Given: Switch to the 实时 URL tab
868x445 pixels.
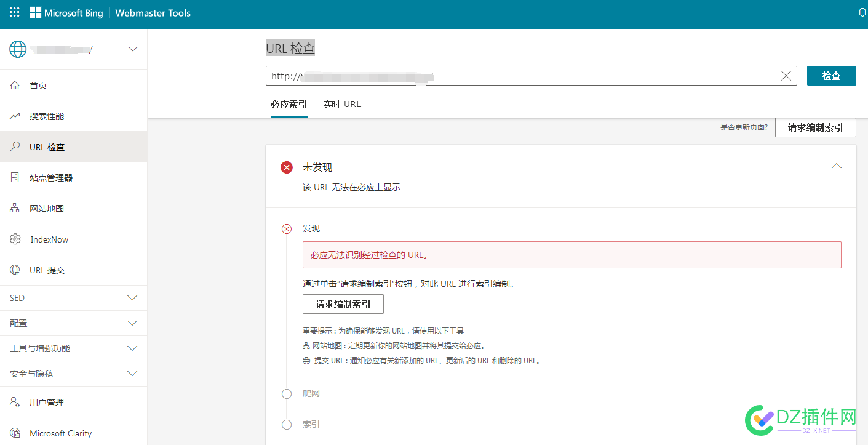Looking at the screenshot, I should point(342,104).
